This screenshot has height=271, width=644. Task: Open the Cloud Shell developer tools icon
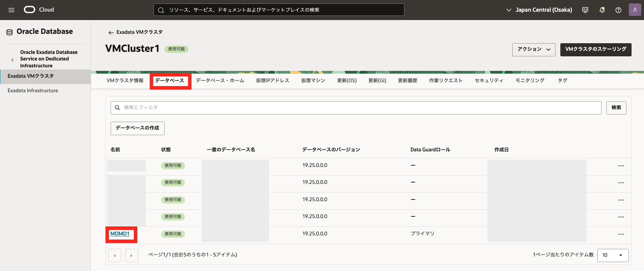tap(585, 10)
